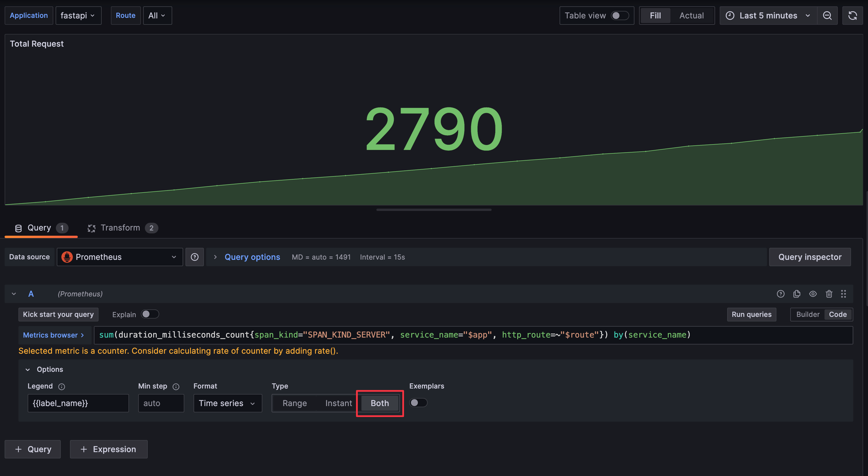Open Prometheus data source dropdown
Image resolution: width=868 pixels, height=476 pixels.
pos(120,257)
